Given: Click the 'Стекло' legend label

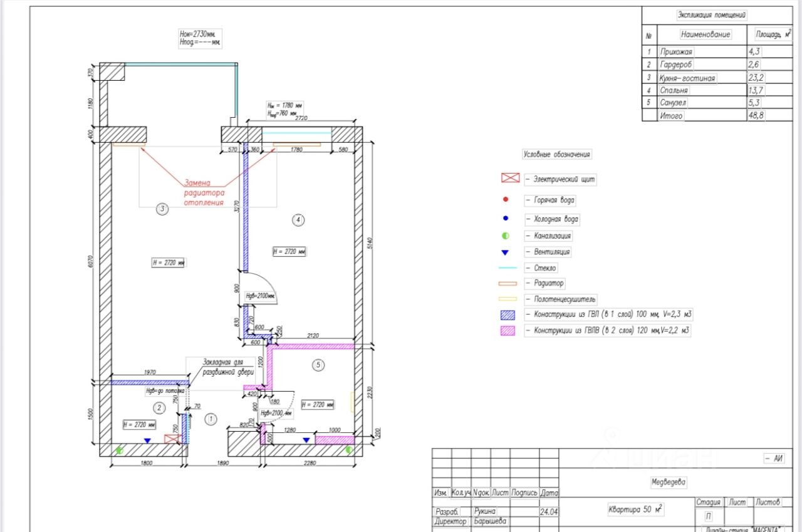Looking at the screenshot, I should pyautogui.click(x=541, y=268).
